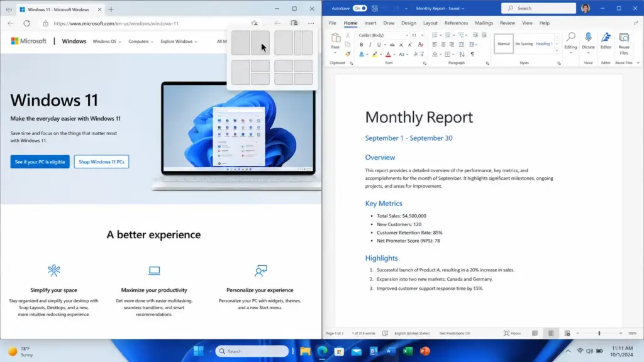644x362 pixels.
Task: Open the Editing dropdown in Word ribbon
Action: coord(570,43)
